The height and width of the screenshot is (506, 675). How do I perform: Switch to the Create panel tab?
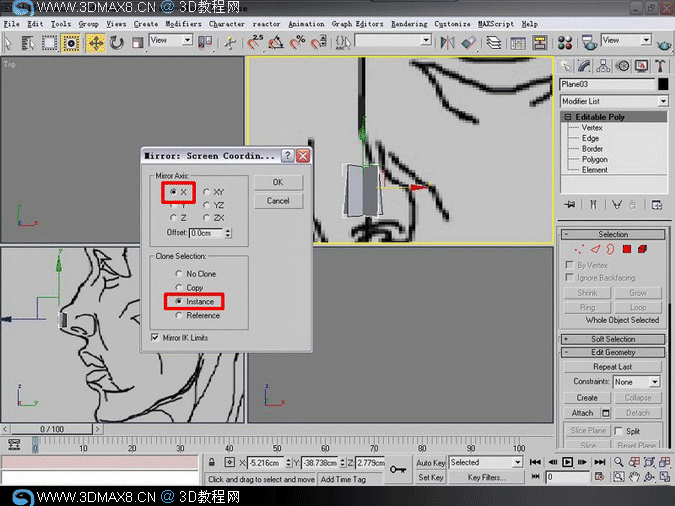tap(565, 66)
